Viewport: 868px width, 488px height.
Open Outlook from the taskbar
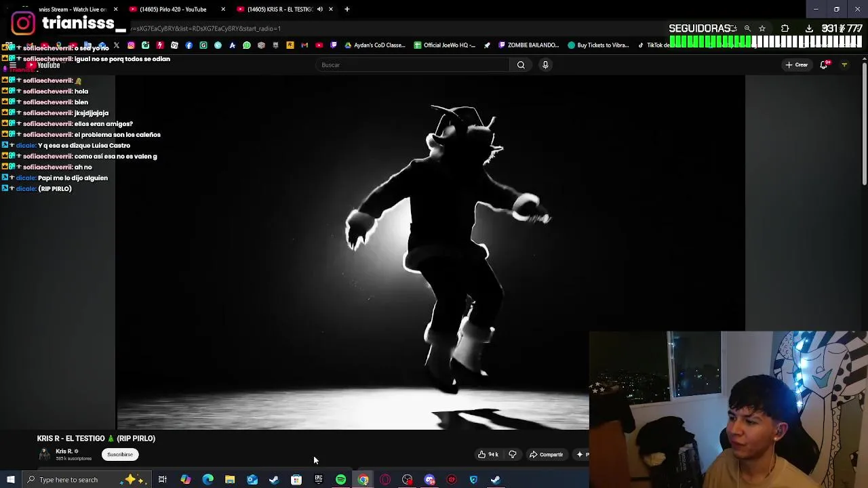(252, 480)
